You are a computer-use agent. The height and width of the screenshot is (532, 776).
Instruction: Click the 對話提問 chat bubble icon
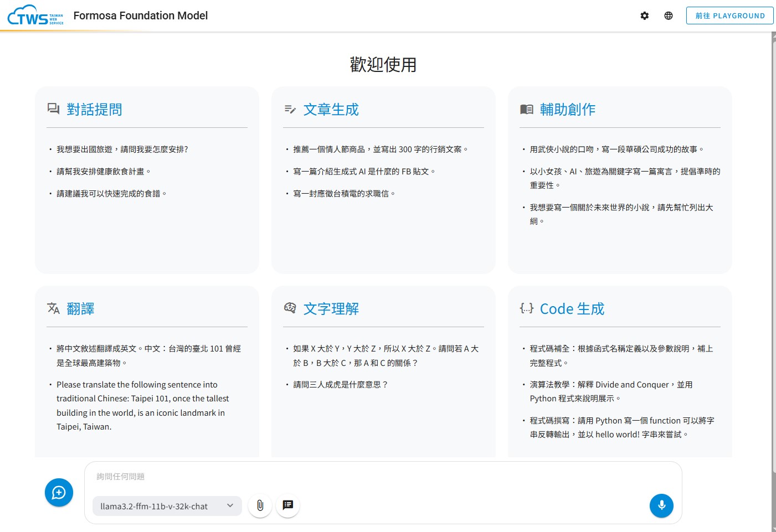(53, 109)
